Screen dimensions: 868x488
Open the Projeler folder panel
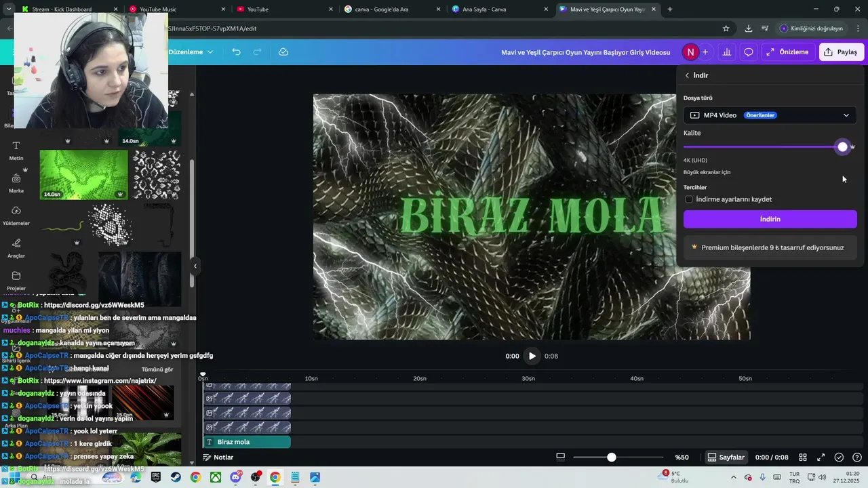pyautogui.click(x=16, y=281)
